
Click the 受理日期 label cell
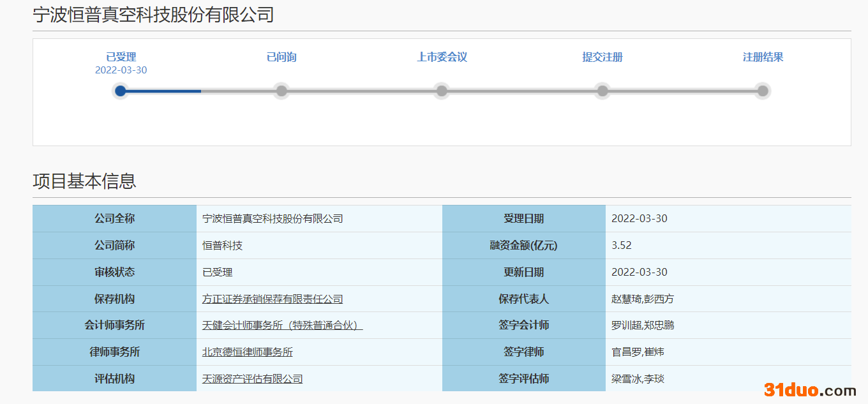pyautogui.click(x=524, y=218)
